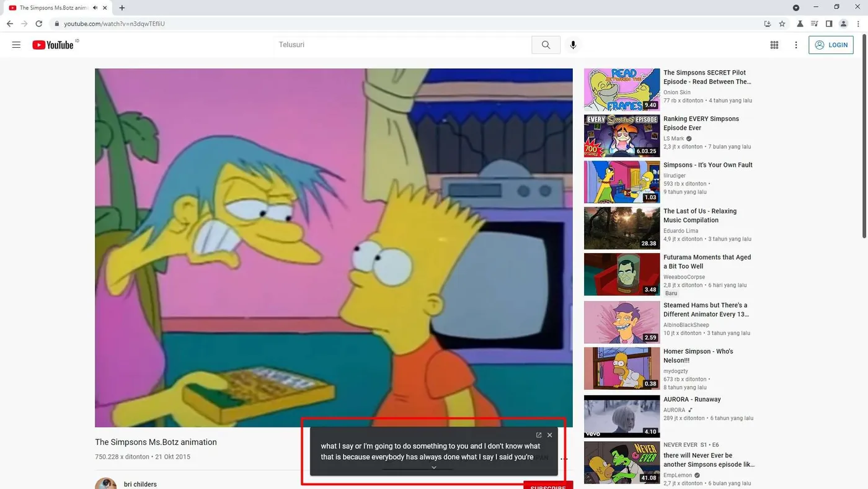Open 'AURORA - Runaway' title
The height and width of the screenshot is (489, 868).
coord(692,400)
